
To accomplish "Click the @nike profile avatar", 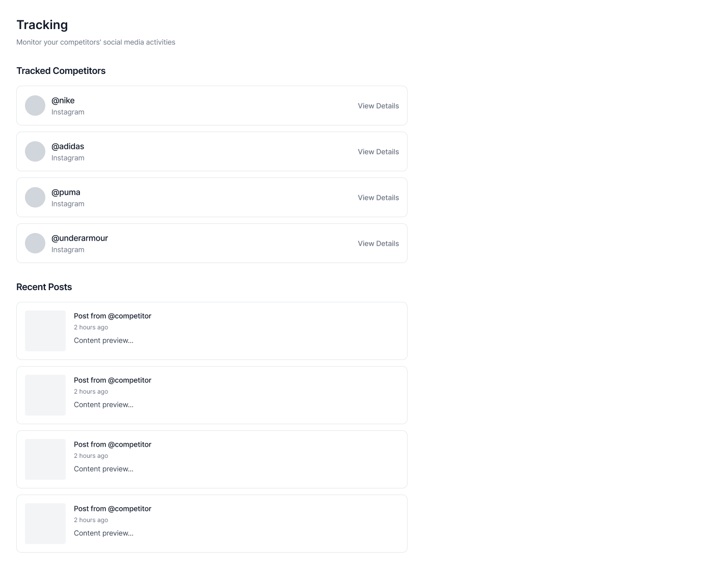I will (35, 106).
